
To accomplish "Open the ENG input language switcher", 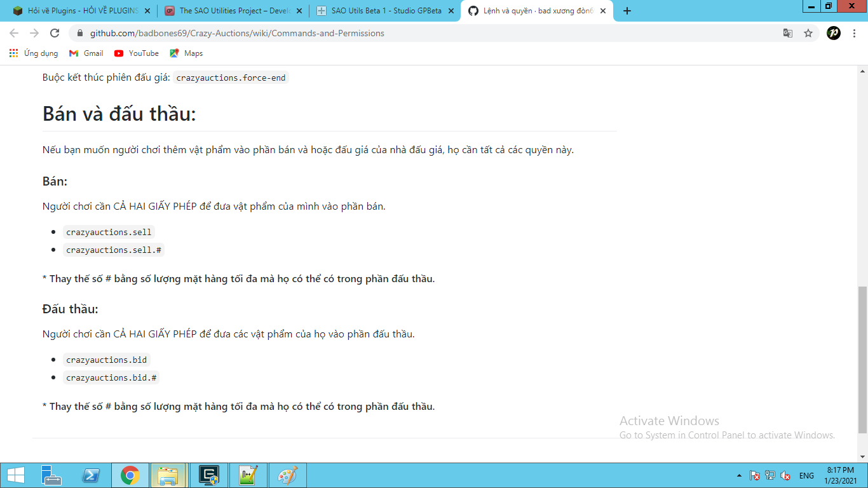I will click(x=806, y=475).
